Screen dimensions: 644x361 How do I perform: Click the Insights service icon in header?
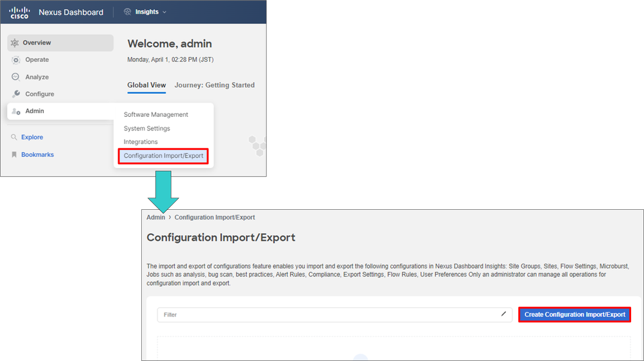pos(127,12)
